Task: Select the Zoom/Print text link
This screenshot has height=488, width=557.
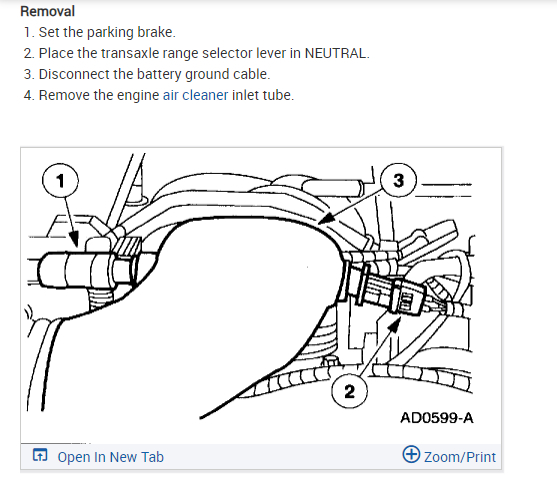Action: point(460,457)
